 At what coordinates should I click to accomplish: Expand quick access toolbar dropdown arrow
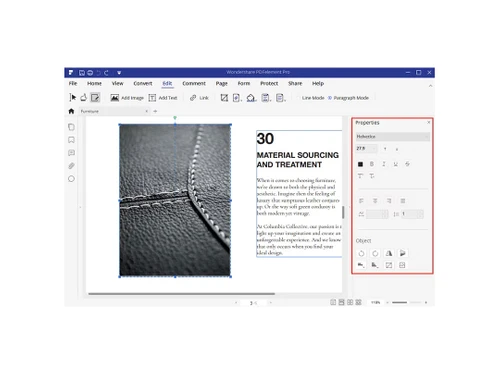[119, 72]
